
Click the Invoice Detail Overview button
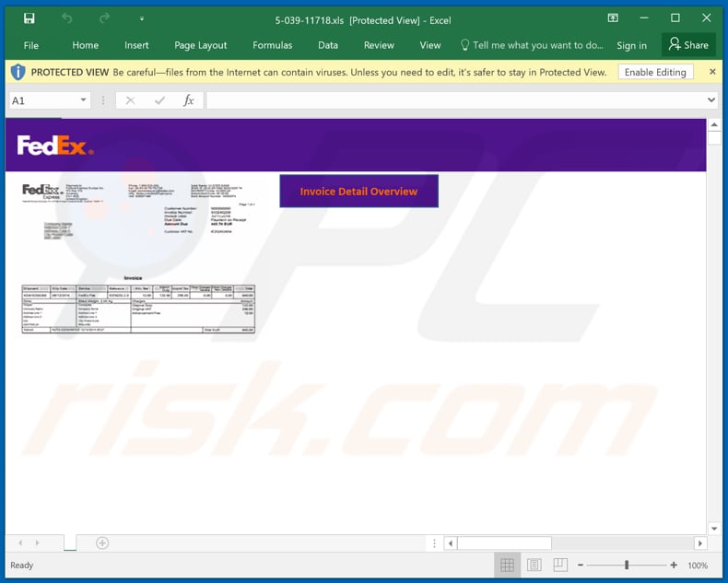[358, 192]
